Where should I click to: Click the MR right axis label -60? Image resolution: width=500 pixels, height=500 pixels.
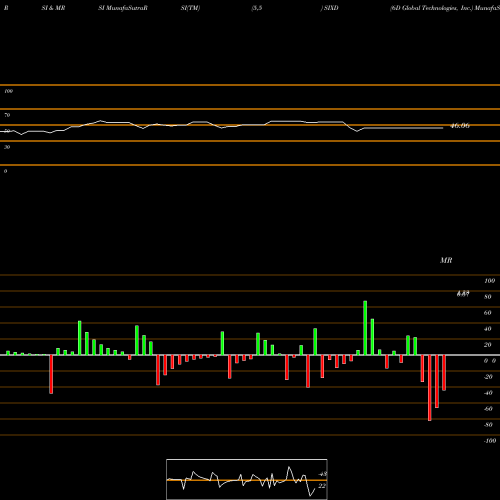click(x=488, y=409)
